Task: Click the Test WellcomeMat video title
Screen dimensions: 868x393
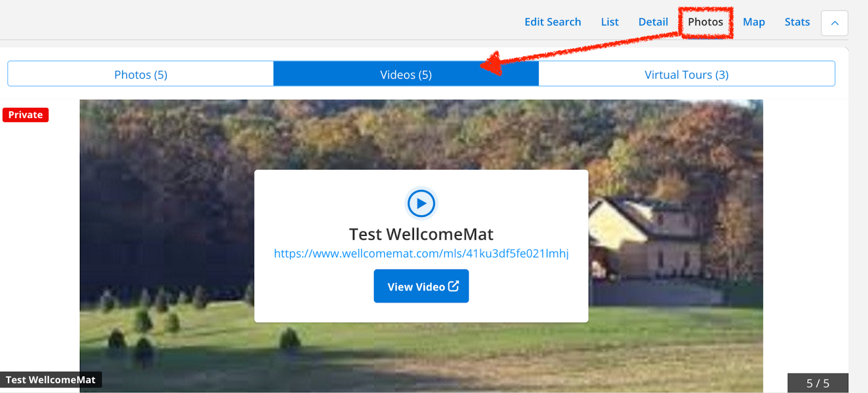Action: 421,234
